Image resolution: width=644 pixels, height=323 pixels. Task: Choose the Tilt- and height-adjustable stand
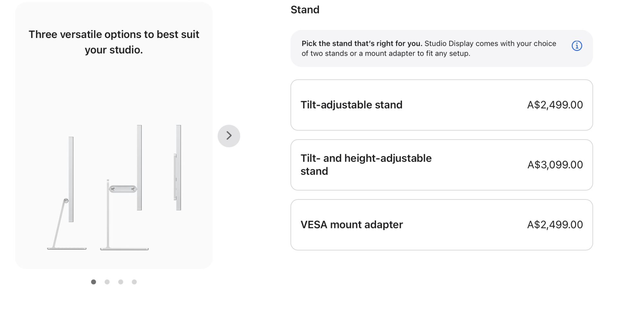[441, 165]
